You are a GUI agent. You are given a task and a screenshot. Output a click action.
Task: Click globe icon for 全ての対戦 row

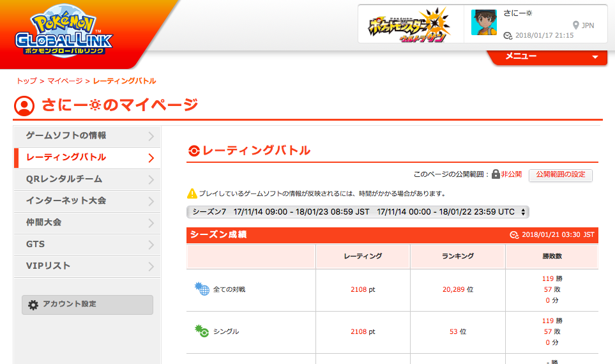pos(202,289)
